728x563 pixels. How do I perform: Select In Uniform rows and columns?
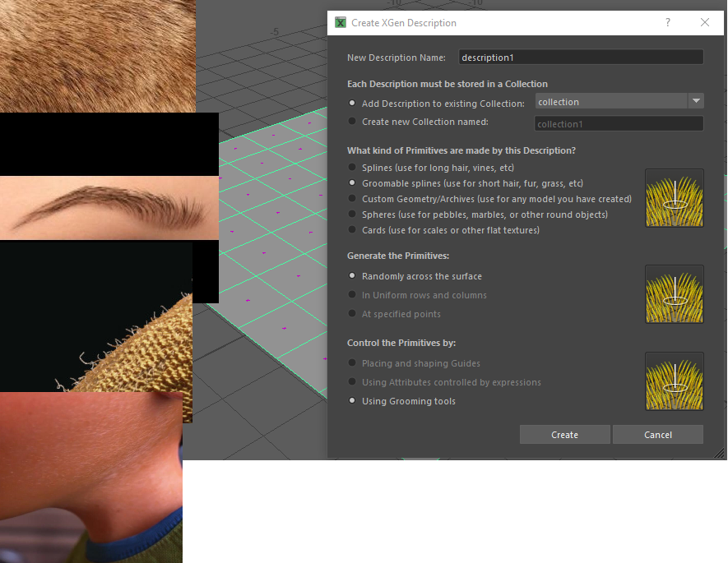click(352, 294)
